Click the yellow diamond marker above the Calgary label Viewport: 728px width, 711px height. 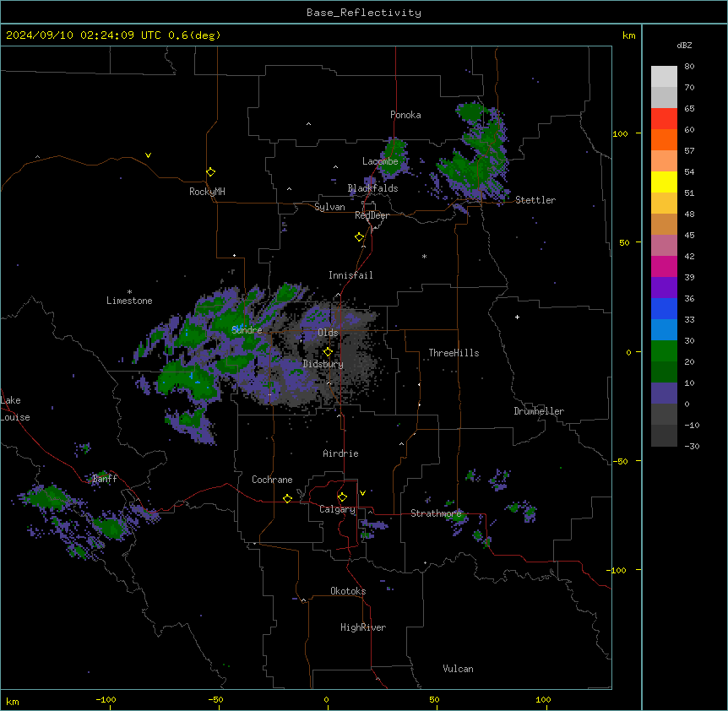pos(342,497)
